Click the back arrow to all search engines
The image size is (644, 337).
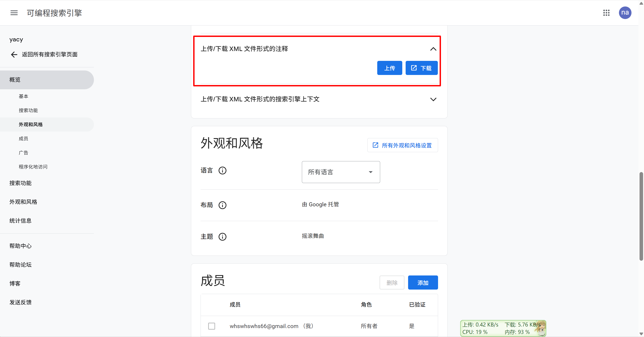(14, 55)
